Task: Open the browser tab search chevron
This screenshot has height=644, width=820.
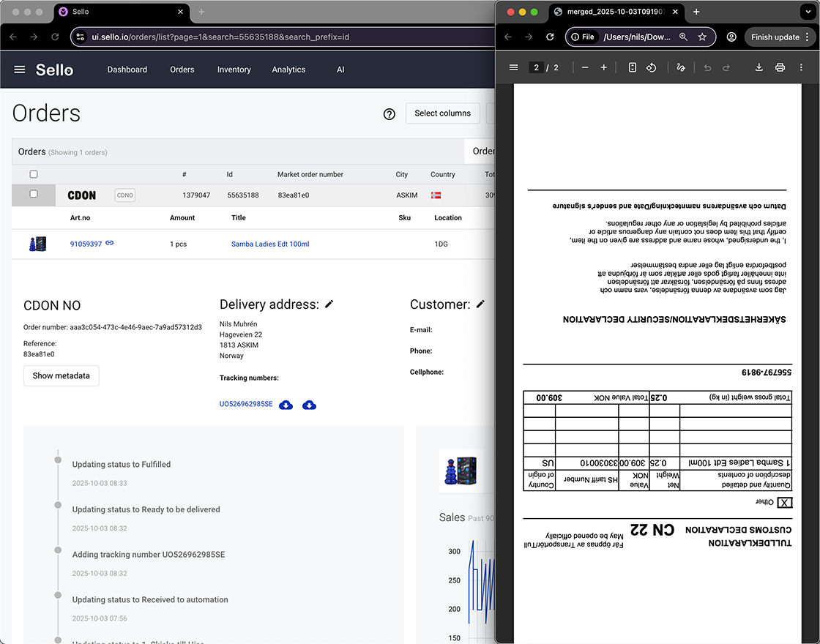Action: pyautogui.click(x=808, y=12)
